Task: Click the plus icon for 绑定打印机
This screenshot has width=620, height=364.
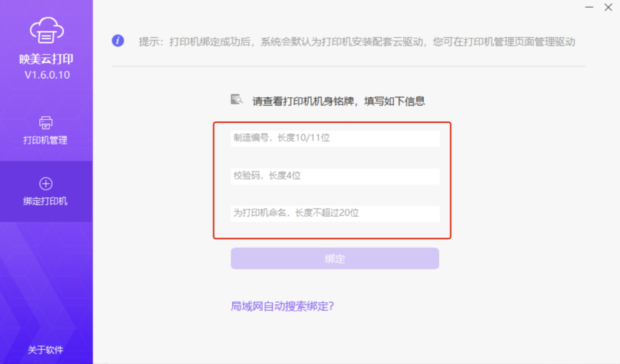Action: click(x=46, y=184)
